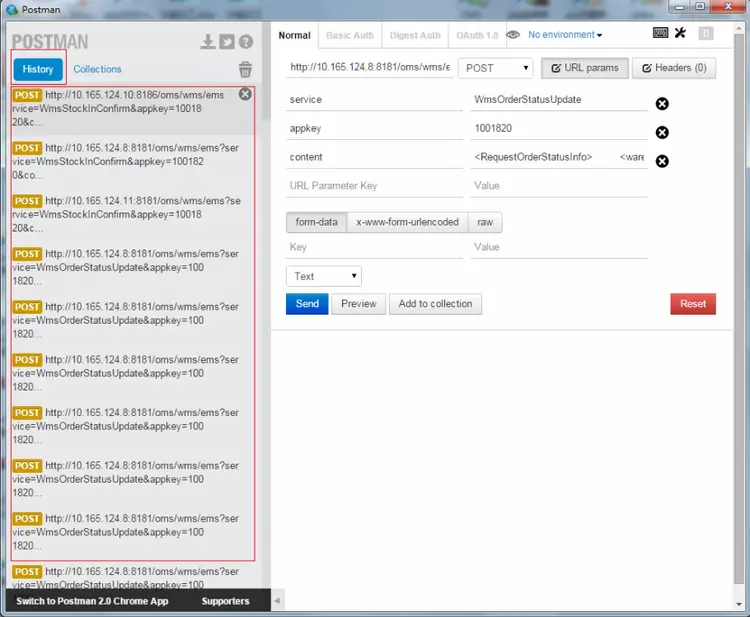Click the RequestOrderStatusInfo value field
The height and width of the screenshot is (617, 750).
pos(559,157)
